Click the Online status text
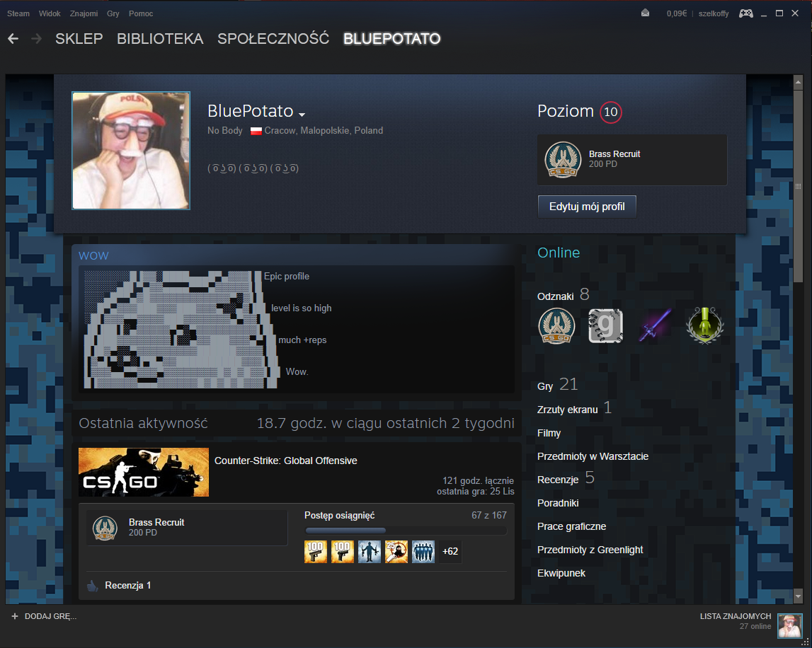This screenshot has width=812, height=648. [x=559, y=253]
